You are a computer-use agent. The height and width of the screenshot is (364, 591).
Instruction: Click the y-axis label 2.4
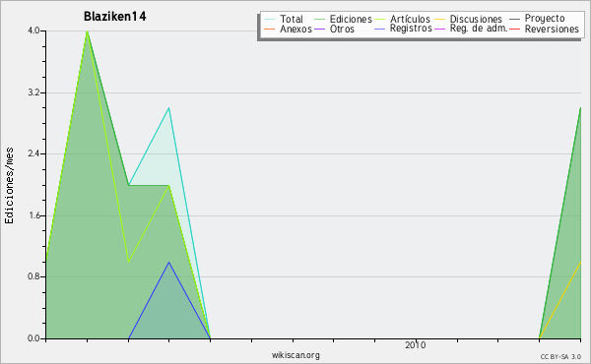[33, 153]
